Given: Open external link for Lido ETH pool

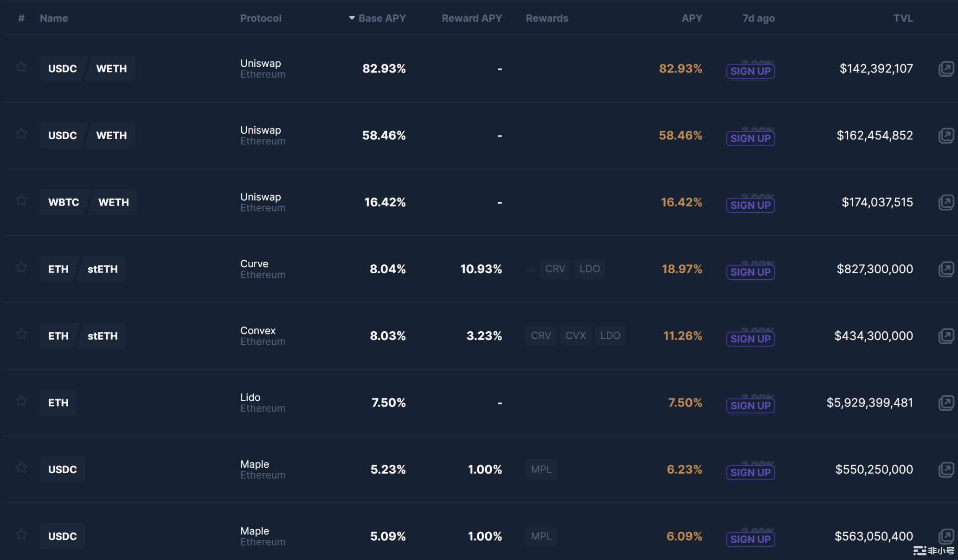Looking at the screenshot, I should 945,403.
